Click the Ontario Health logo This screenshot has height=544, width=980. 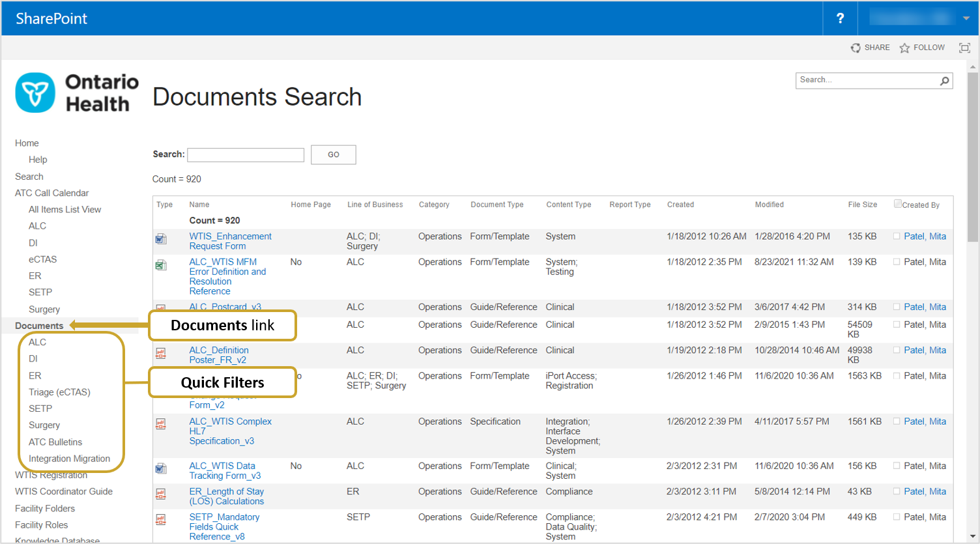pyautogui.click(x=77, y=93)
